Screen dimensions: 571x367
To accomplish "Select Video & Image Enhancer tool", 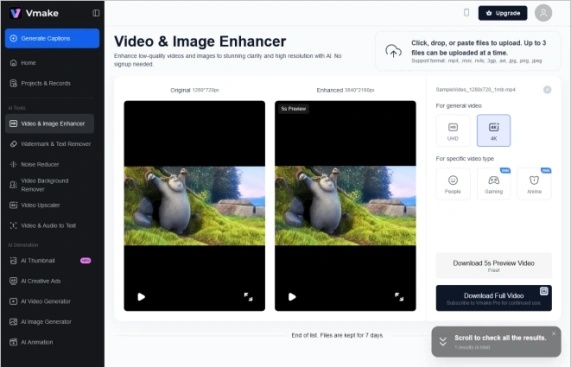I will click(x=49, y=123).
